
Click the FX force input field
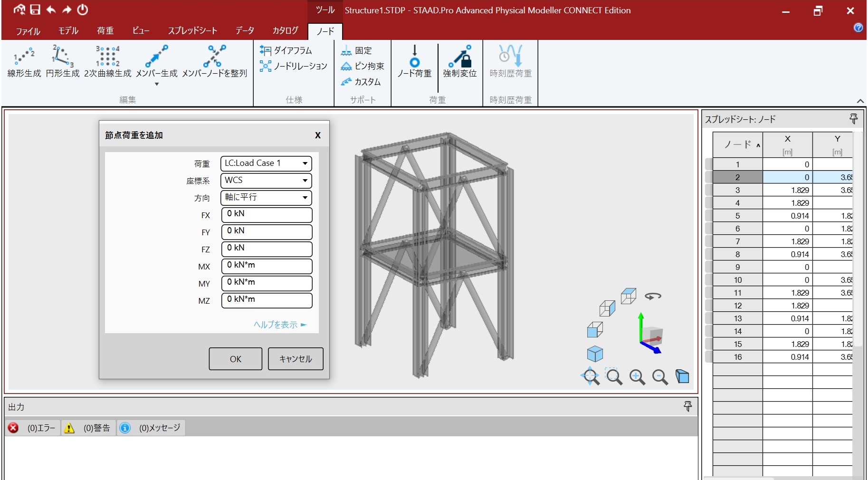(267, 215)
